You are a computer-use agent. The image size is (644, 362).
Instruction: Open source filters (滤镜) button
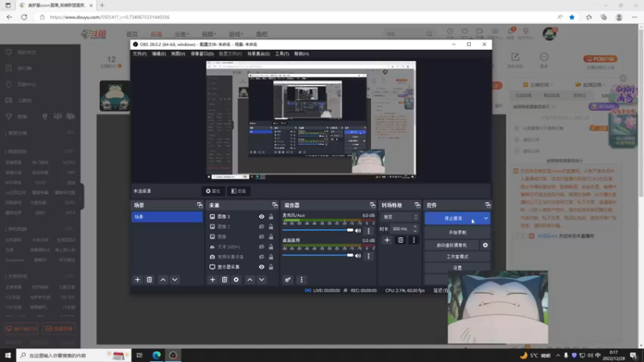[x=238, y=191]
